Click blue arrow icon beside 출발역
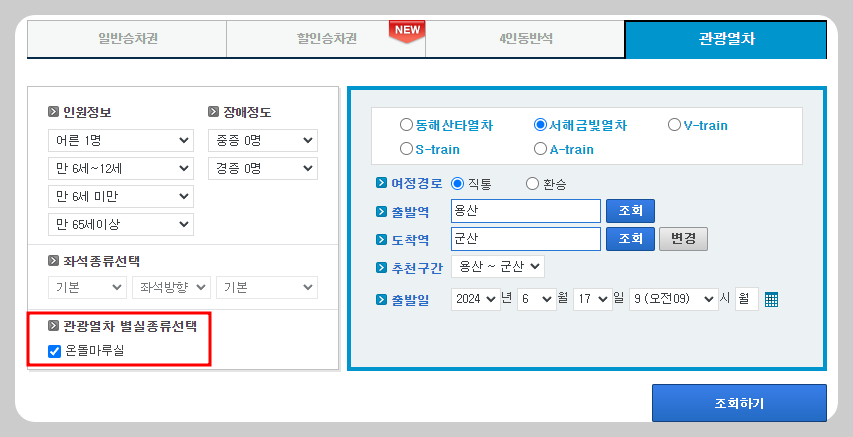This screenshot has height=437, width=853. click(x=381, y=211)
